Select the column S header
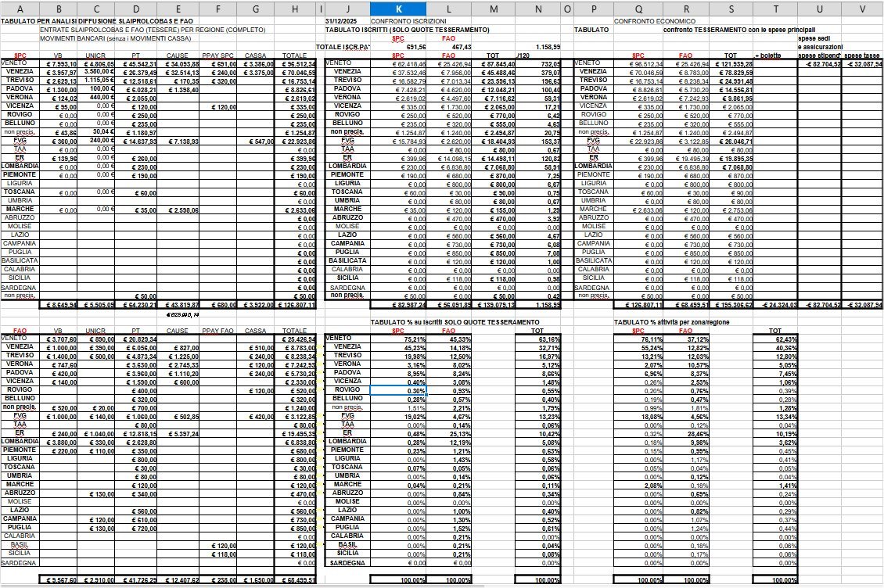This screenshot has height=588, width=884. [x=729, y=7]
